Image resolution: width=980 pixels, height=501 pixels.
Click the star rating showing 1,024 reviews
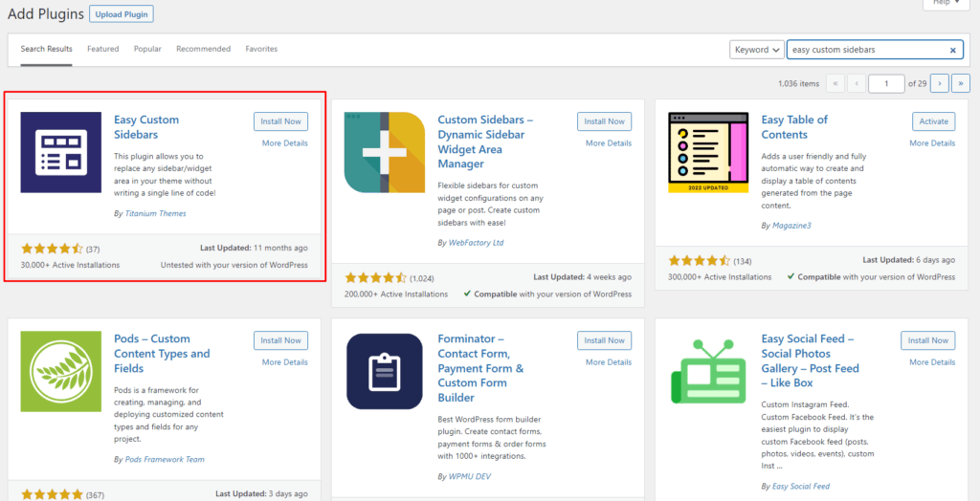(375, 277)
